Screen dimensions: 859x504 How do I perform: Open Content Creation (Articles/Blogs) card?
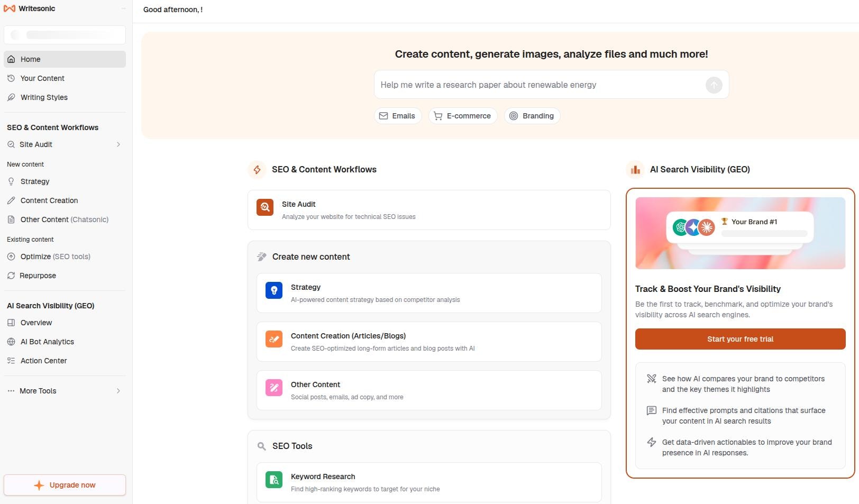429,342
